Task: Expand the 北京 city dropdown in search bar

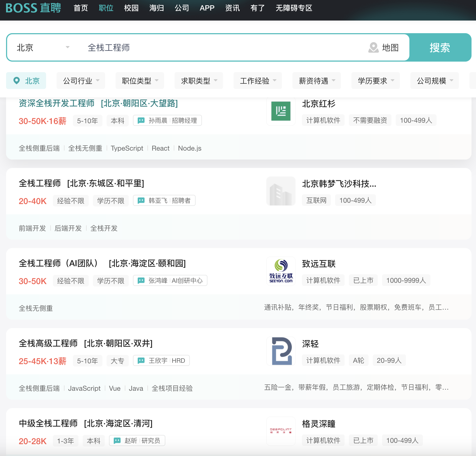Action: coord(43,48)
